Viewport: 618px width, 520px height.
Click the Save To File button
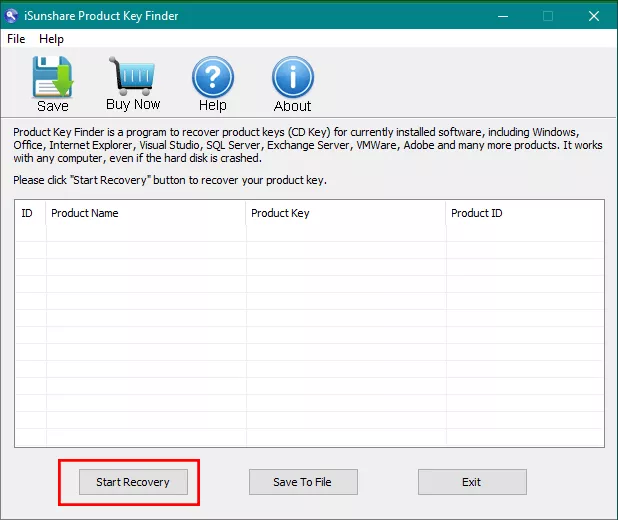(303, 482)
